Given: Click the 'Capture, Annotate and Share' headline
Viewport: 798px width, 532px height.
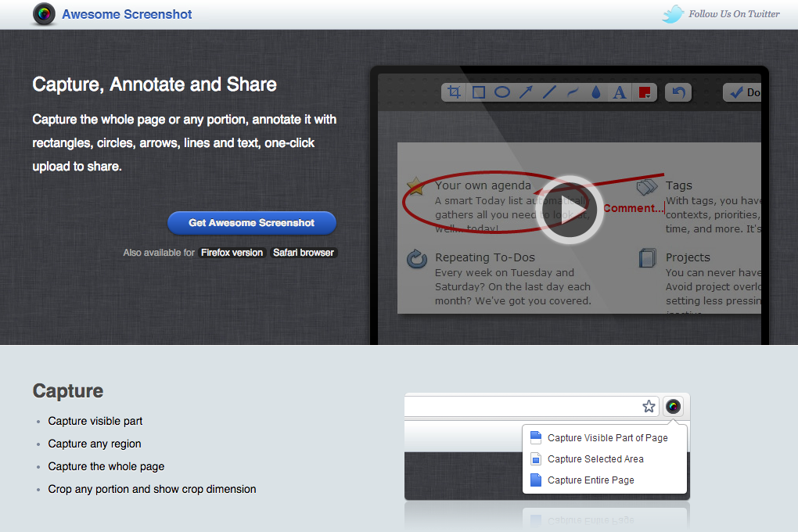Looking at the screenshot, I should tap(155, 84).
